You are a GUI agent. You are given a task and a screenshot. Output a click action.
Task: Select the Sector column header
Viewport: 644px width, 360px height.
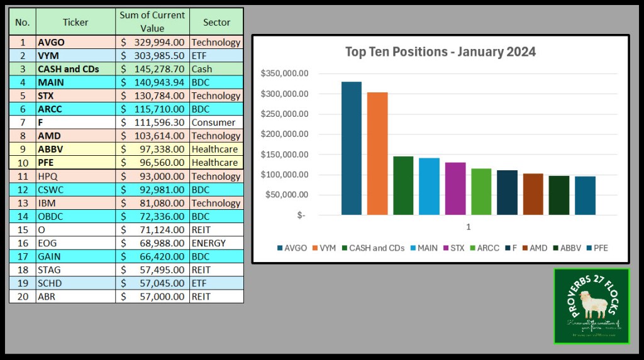tap(216, 22)
